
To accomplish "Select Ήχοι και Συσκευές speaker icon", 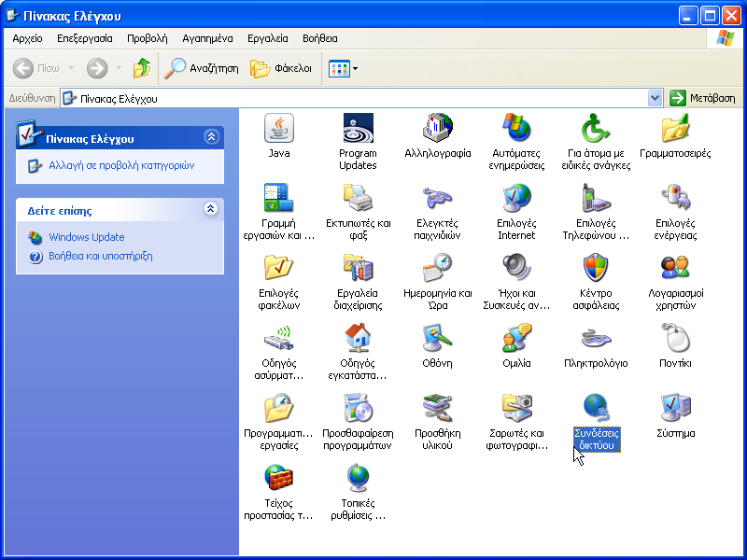I will tap(516, 269).
